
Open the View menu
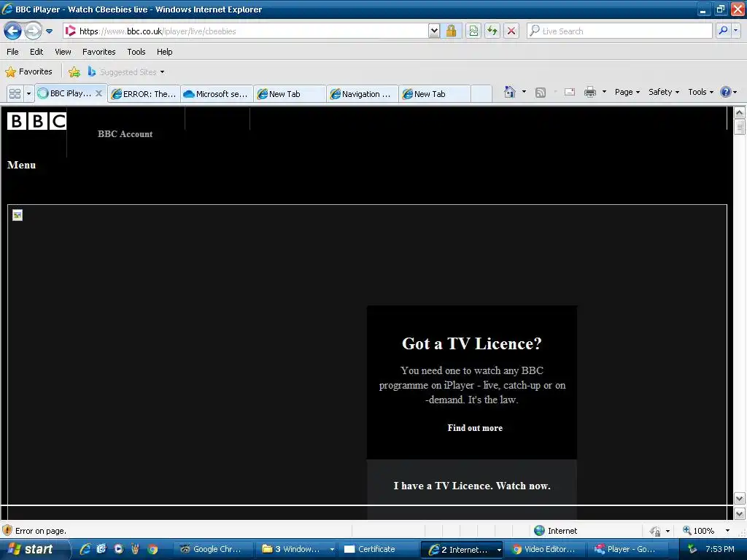[63, 52]
